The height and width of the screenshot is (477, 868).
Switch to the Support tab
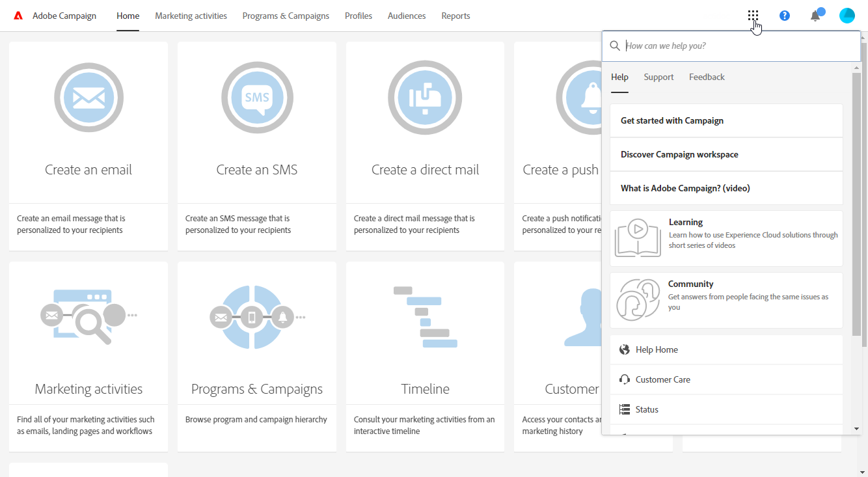658,77
